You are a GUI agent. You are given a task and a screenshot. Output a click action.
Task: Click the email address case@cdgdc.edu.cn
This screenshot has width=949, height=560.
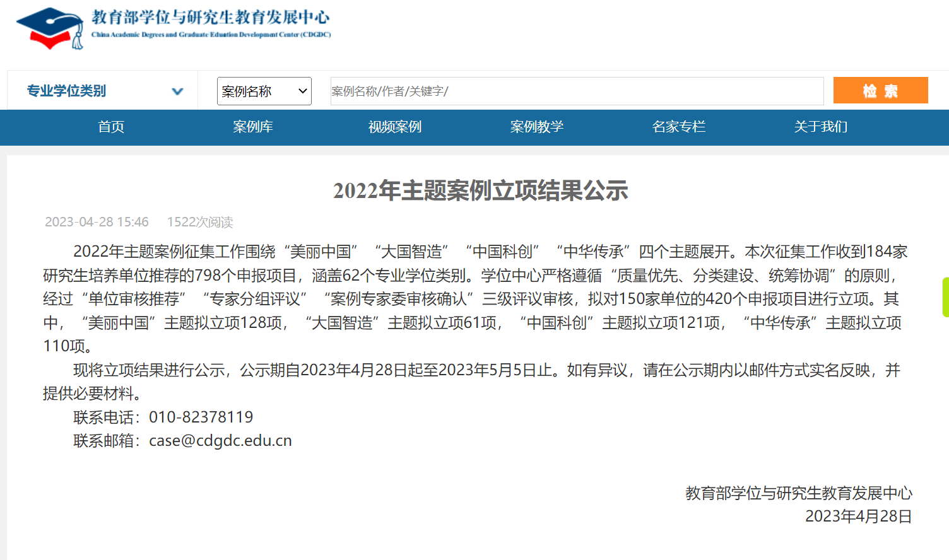(x=220, y=441)
